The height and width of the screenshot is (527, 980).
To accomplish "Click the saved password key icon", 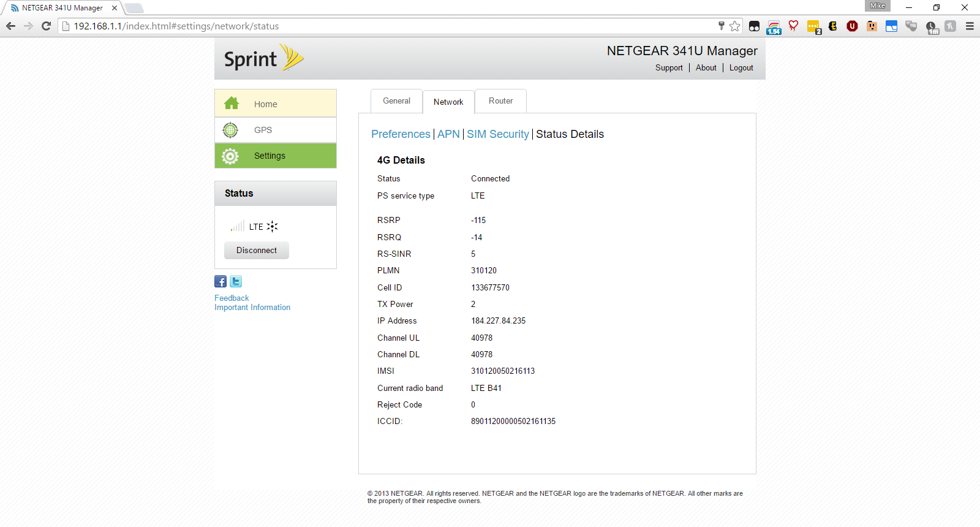I will [x=722, y=26].
